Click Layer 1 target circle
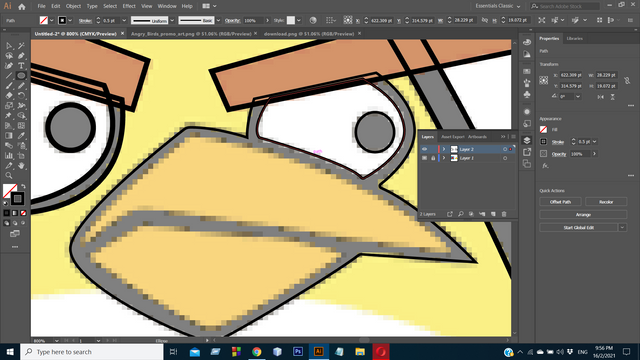640x360 pixels. pyautogui.click(x=505, y=158)
